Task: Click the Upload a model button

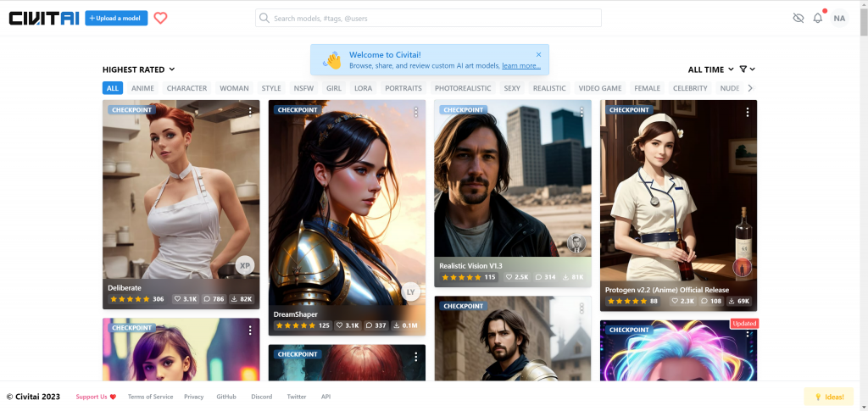Action: pyautogui.click(x=116, y=19)
